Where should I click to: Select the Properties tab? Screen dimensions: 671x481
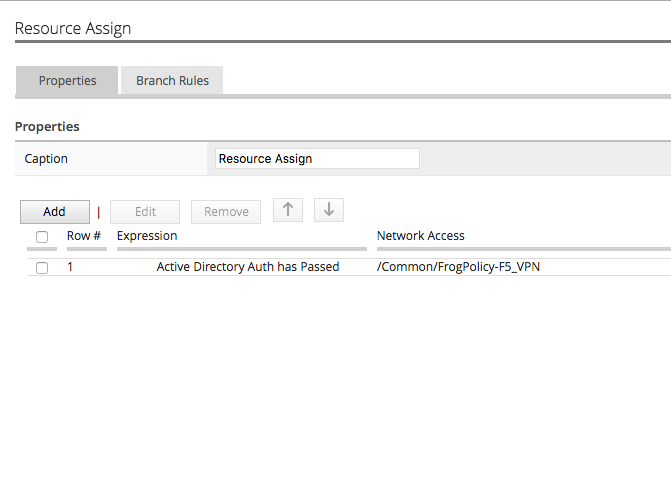(x=67, y=80)
